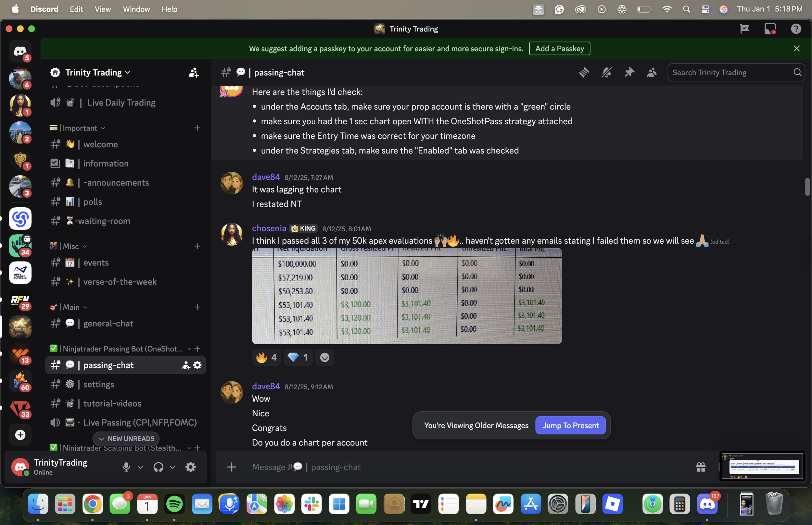The image size is (812, 525).
Task: Toggle the fire reaction on chosenia's message
Action: pyautogui.click(x=267, y=357)
